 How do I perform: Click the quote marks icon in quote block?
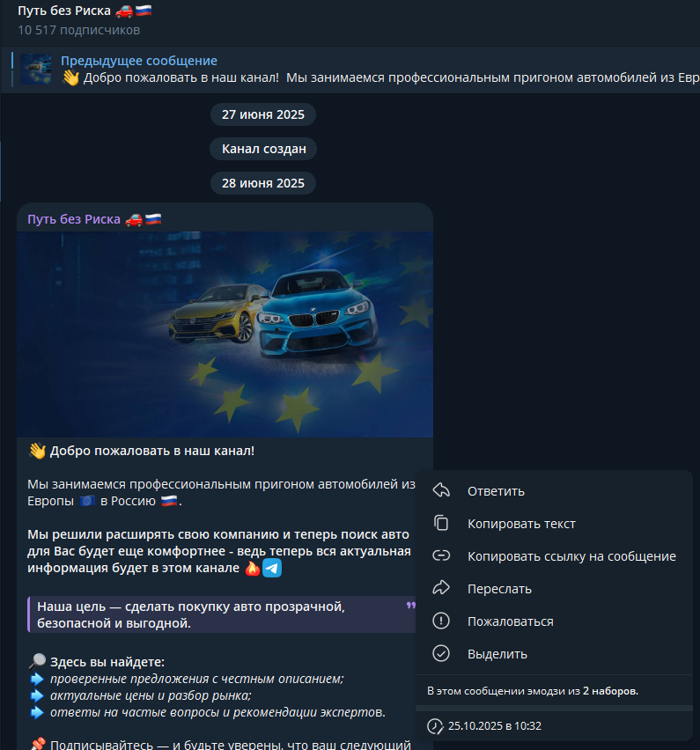[x=410, y=606]
